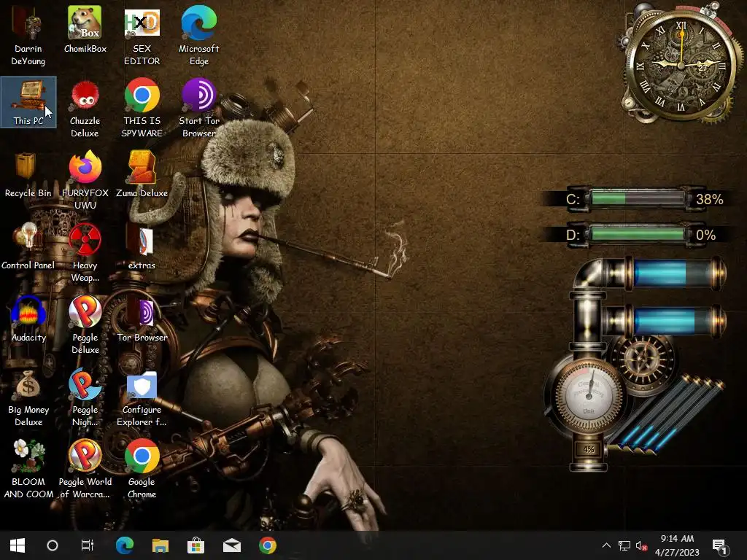747x560 pixels.
Task: Click the 38% label of drive C
Action: coord(709,199)
